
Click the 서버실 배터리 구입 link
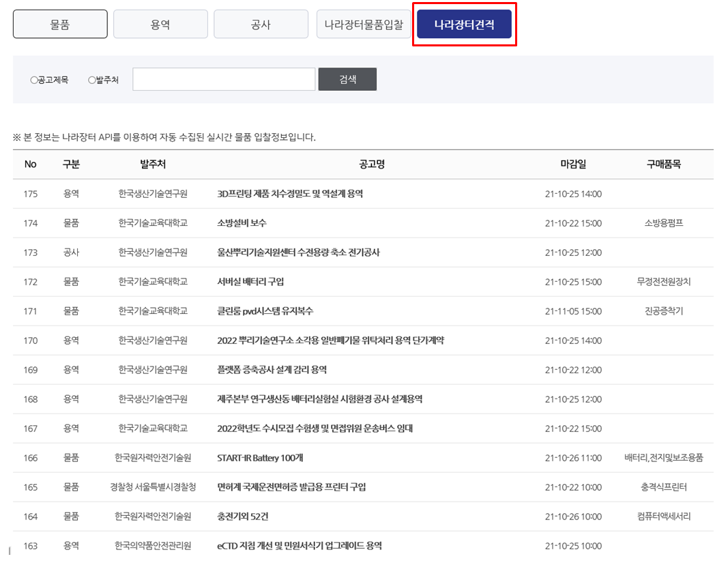[250, 282]
